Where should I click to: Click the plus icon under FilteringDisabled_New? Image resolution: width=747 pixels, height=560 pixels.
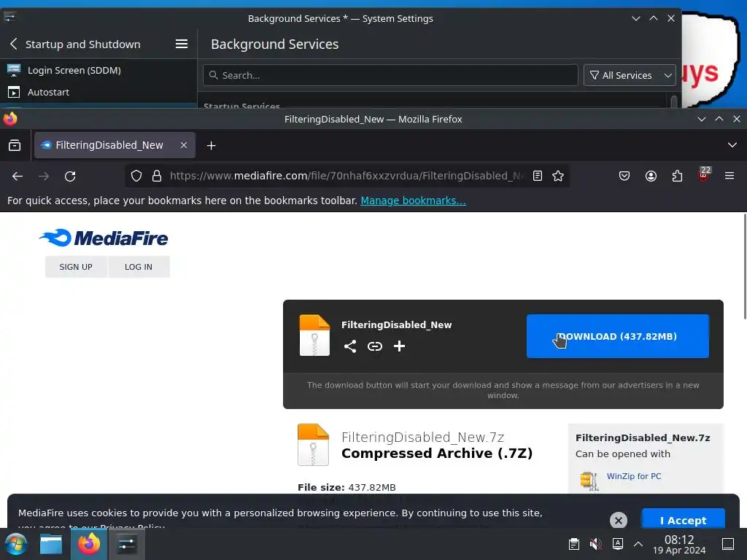coord(399,346)
